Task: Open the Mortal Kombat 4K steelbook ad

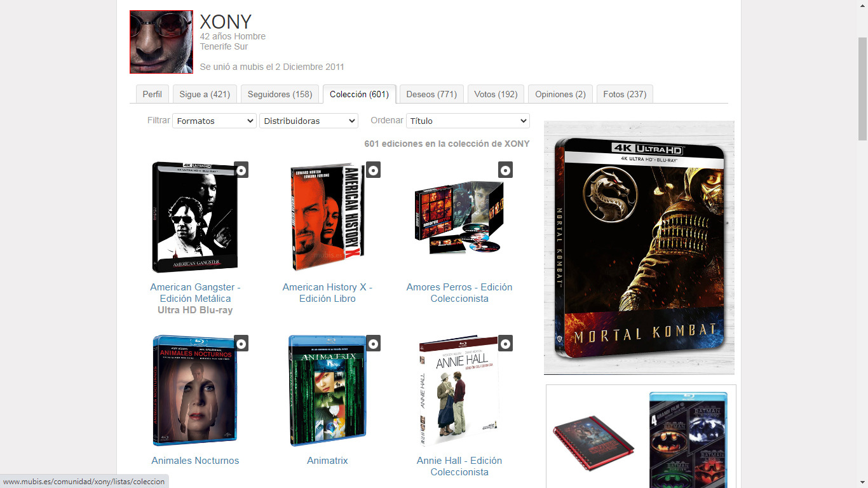Action: (639, 248)
